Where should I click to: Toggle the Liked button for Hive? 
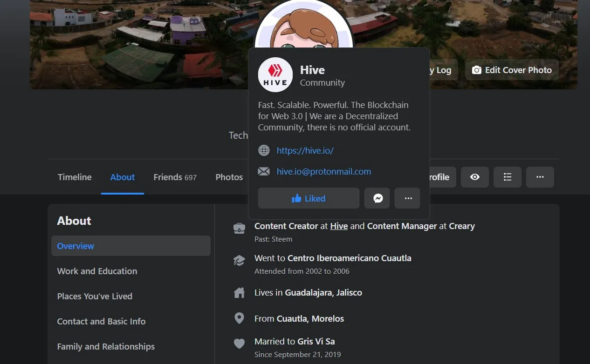(309, 198)
